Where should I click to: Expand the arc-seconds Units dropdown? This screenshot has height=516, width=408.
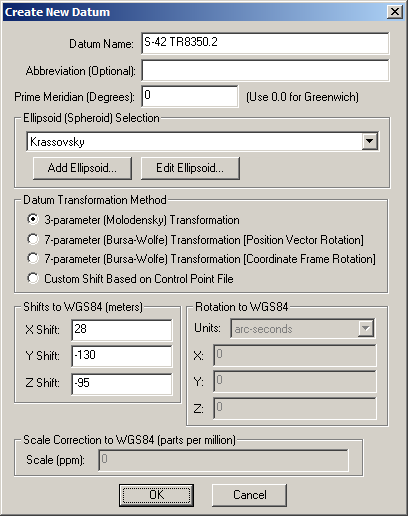[365, 328]
